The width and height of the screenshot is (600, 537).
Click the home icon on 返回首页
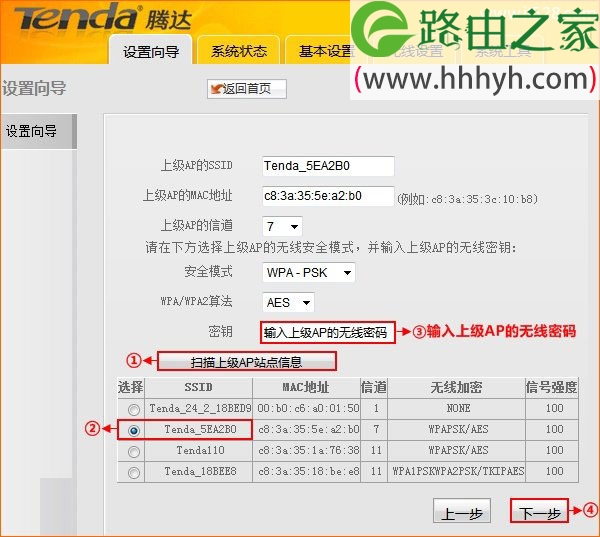[x=216, y=89]
